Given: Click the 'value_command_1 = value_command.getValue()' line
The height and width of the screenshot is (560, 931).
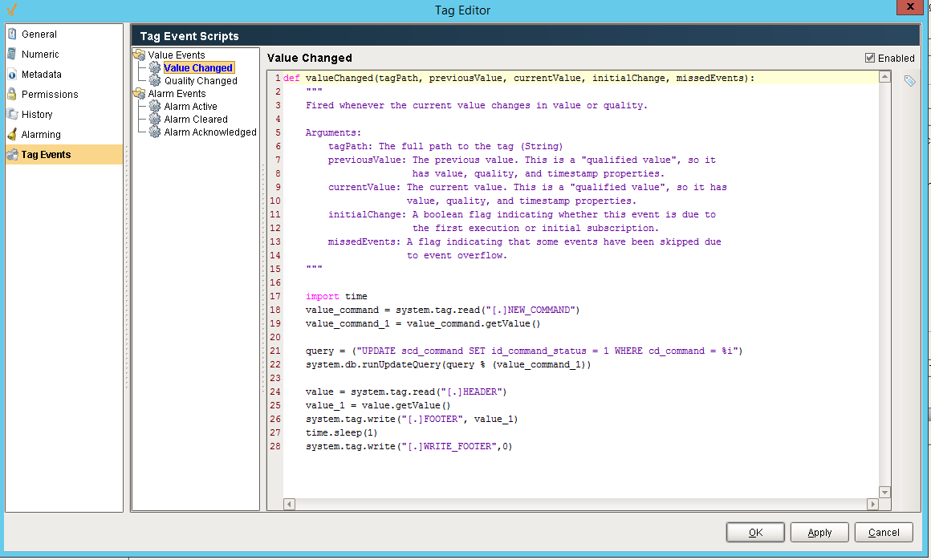Looking at the screenshot, I should (423, 323).
